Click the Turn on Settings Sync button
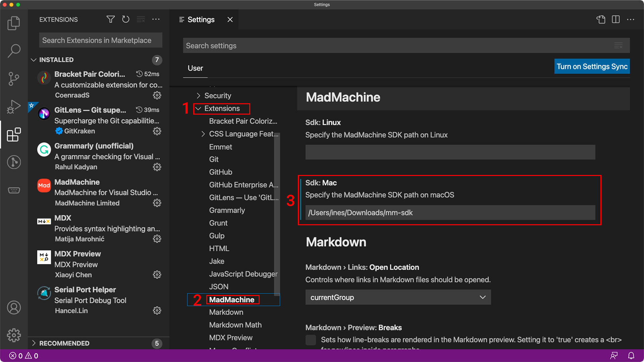 click(x=592, y=66)
